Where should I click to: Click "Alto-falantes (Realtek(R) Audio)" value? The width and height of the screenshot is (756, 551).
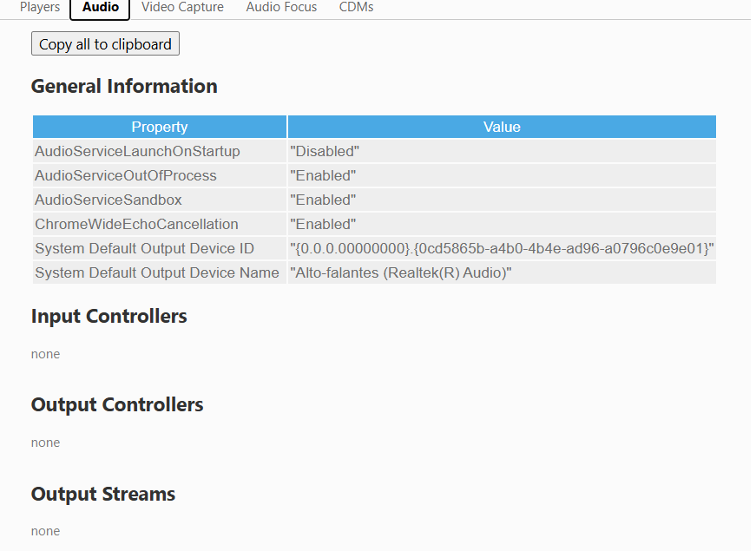coord(502,272)
